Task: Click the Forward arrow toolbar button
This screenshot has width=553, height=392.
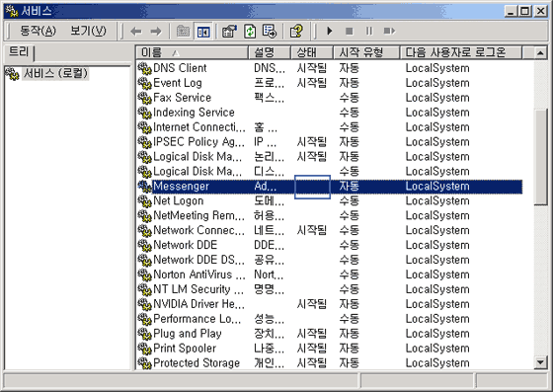Action: [x=156, y=32]
